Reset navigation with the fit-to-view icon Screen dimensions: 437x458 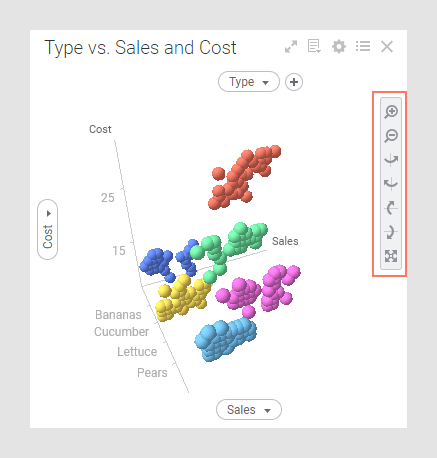391,256
